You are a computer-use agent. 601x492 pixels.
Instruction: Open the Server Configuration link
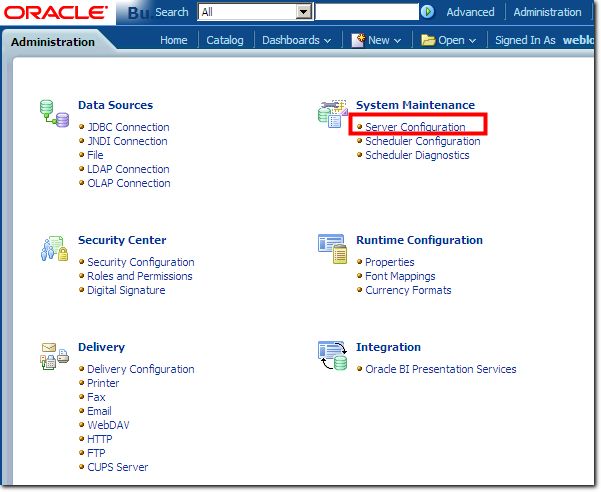tap(415, 127)
